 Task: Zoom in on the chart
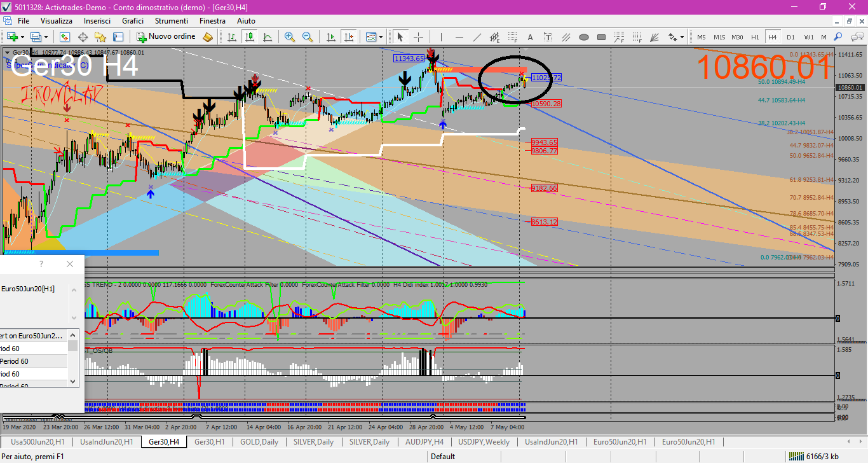[290, 37]
